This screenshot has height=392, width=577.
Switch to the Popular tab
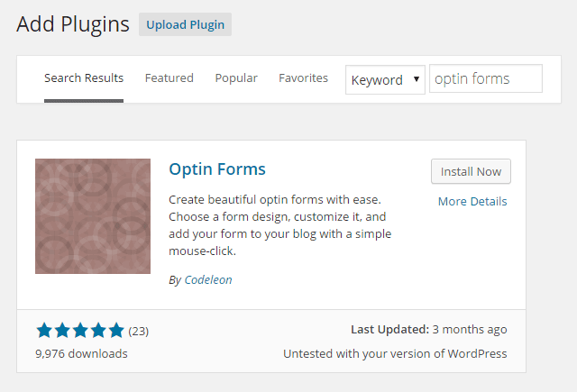tap(236, 78)
